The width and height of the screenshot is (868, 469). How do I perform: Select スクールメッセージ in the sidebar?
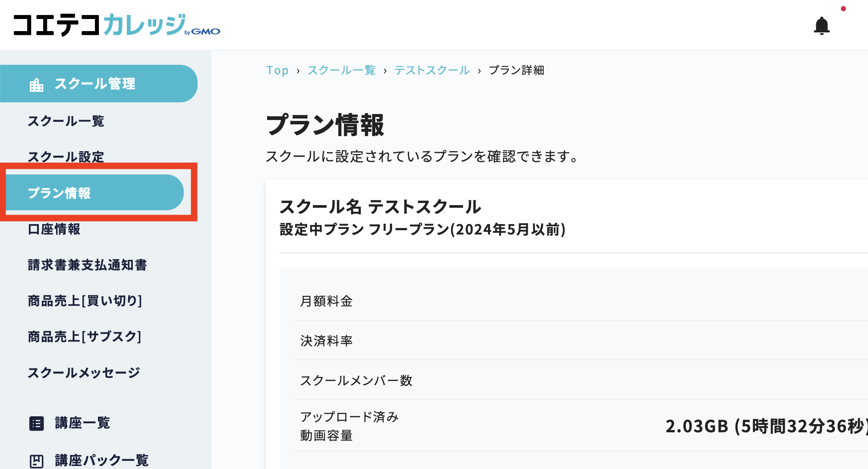[x=84, y=372]
